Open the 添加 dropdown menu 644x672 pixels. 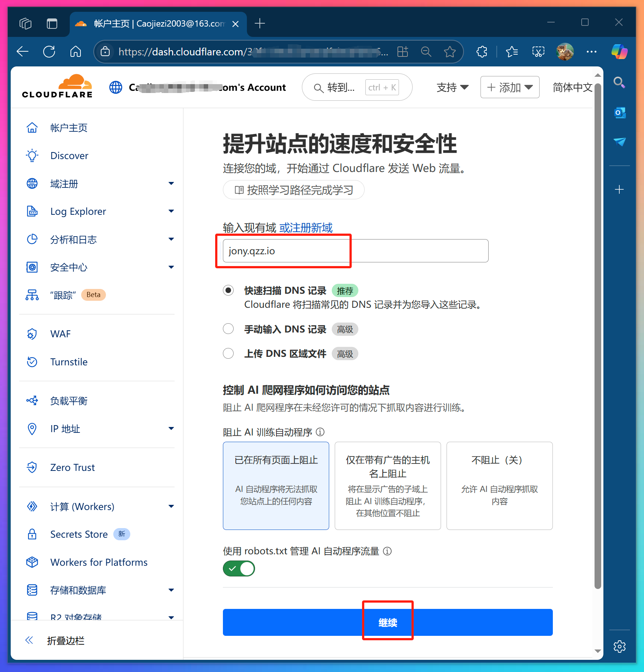pos(509,87)
